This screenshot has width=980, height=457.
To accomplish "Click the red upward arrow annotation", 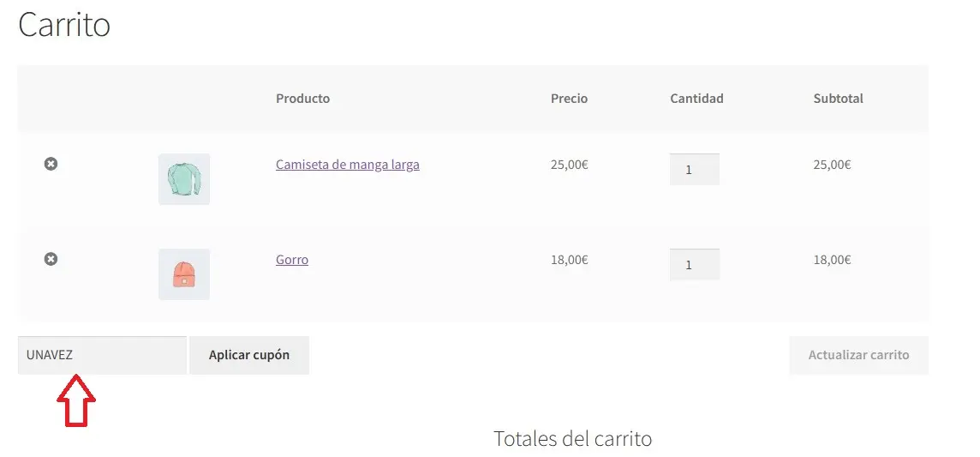I will (x=76, y=400).
